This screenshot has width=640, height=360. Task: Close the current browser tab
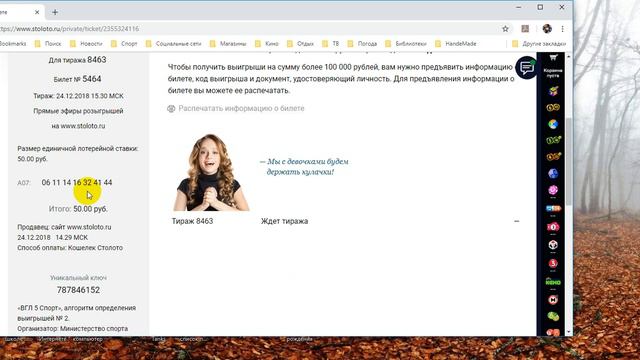[x=37, y=12]
